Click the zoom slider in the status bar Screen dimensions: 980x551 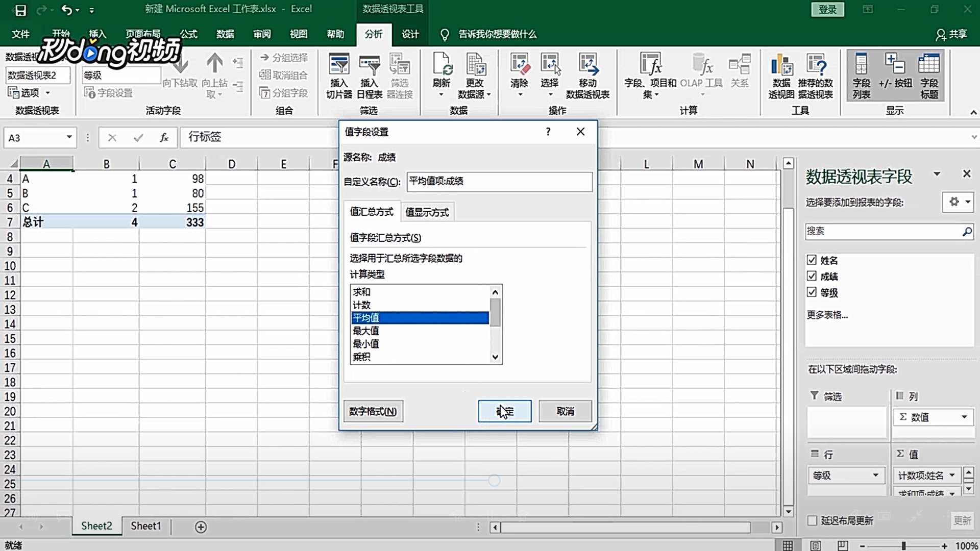click(903, 546)
